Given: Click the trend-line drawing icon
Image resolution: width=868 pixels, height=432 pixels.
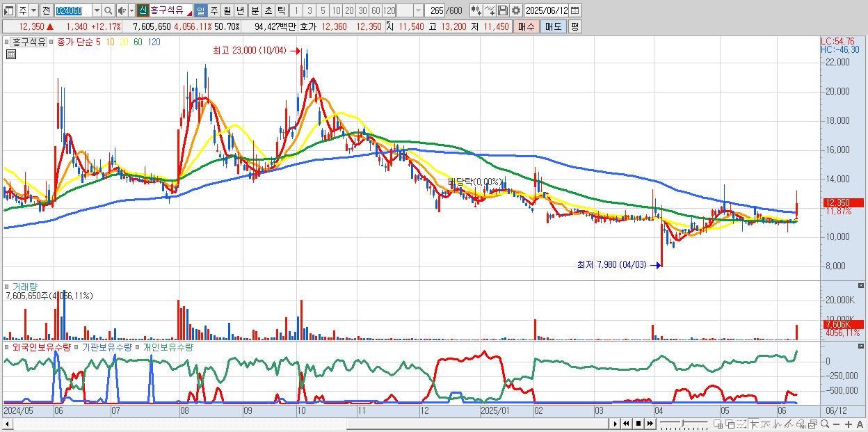Looking at the screenshot, I should 766,424.
